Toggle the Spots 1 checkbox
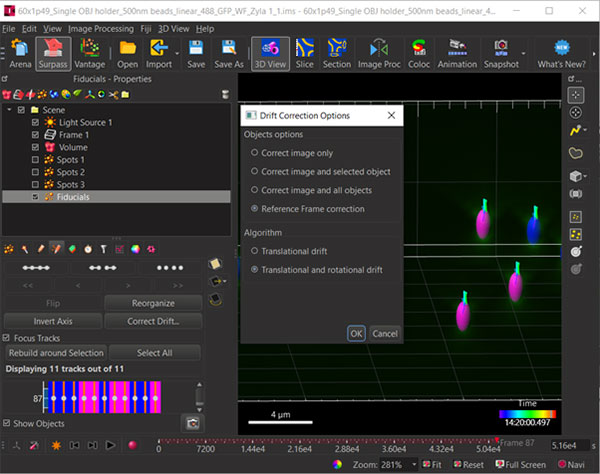 pos(35,160)
